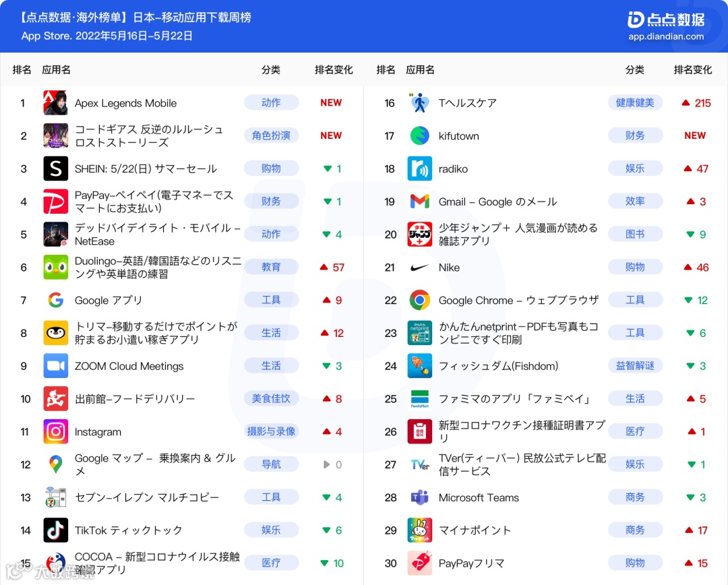
Task: Click the Google Maps pin icon
Action: point(55,465)
